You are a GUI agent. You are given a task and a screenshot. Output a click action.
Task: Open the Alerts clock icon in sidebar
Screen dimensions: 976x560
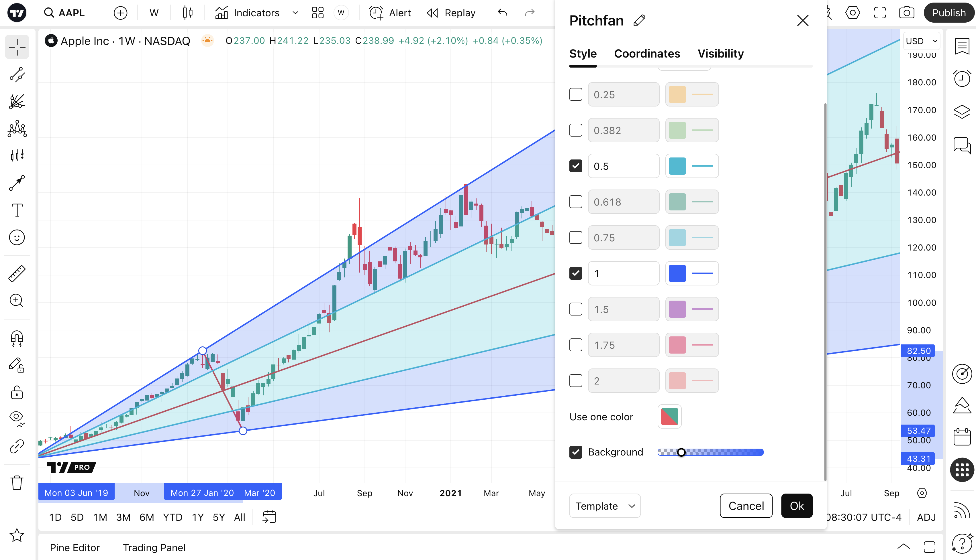click(x=962, y=79)
